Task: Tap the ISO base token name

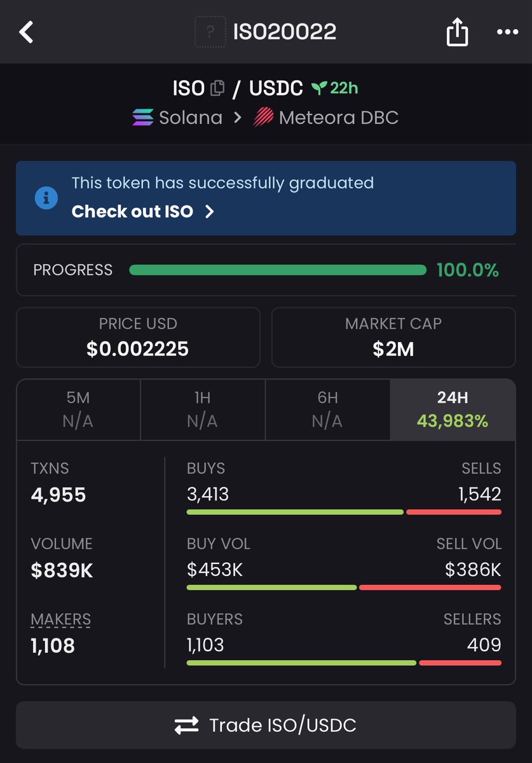Action: [x=189, y=88]
